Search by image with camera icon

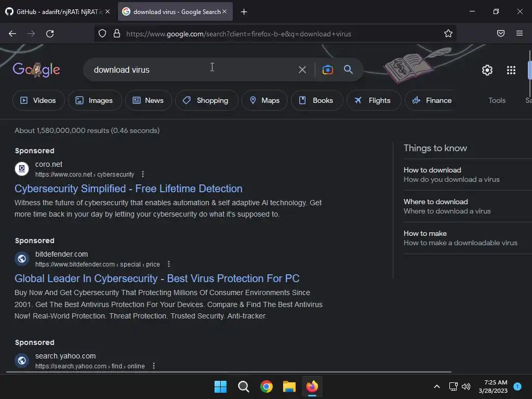(x=327, y=70)
